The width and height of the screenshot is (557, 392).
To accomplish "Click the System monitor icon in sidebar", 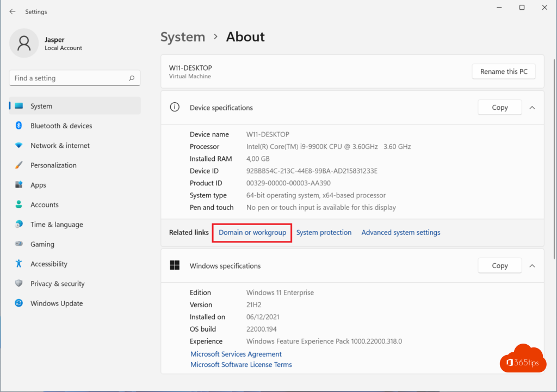I will click(x=19, y=106).
